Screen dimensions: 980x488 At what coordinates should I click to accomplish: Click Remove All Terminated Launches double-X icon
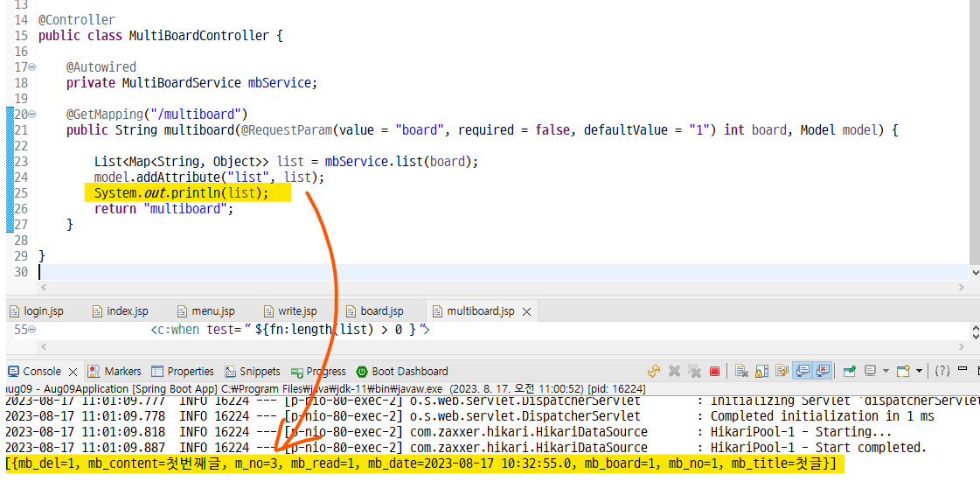click(x=694, y=371)
